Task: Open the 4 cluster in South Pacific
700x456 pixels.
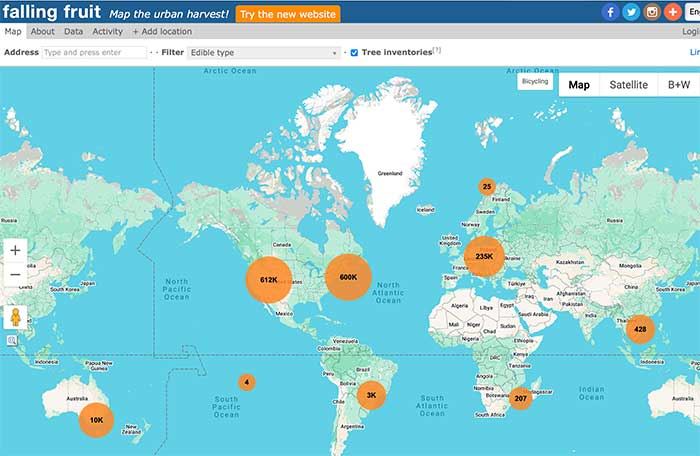Action: point(246,382)
